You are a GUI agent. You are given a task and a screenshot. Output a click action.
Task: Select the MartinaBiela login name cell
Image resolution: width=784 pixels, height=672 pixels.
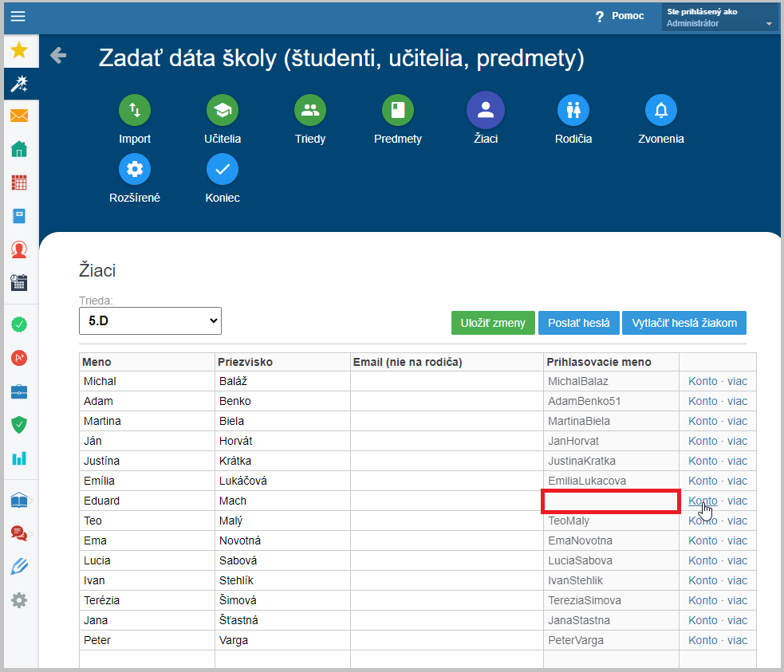(611, 421)
